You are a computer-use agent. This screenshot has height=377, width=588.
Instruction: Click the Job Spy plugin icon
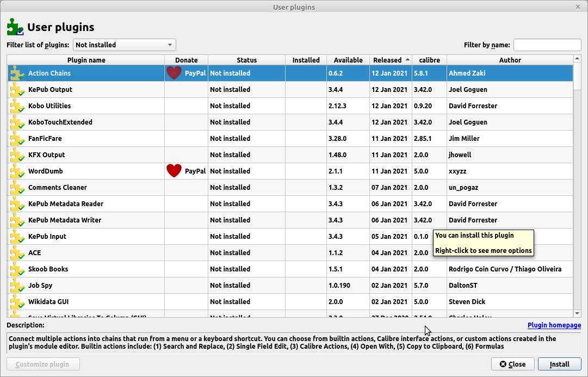17,286
